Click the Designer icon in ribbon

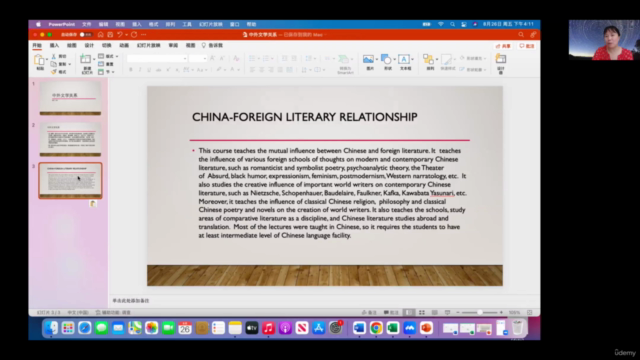coord(500,59)
